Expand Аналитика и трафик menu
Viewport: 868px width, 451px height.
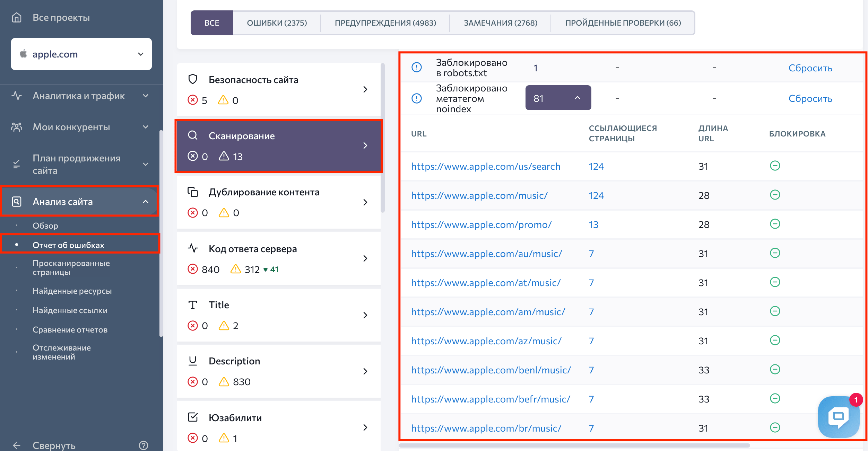[146, 96]
